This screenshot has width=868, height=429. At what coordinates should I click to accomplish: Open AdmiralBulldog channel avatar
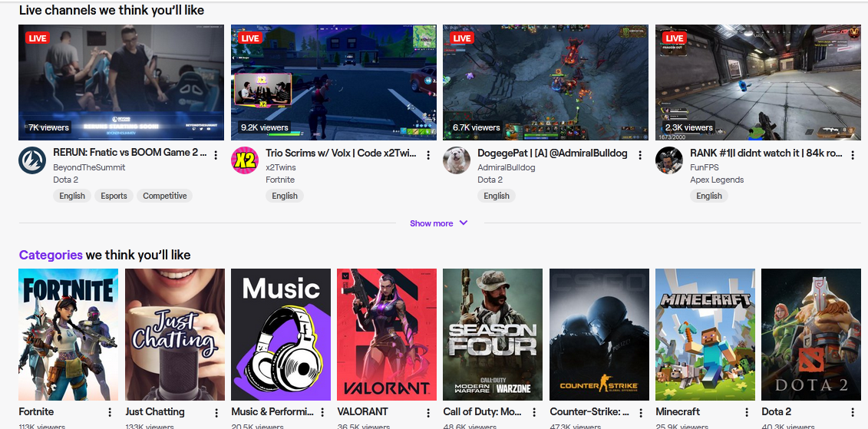457,160
